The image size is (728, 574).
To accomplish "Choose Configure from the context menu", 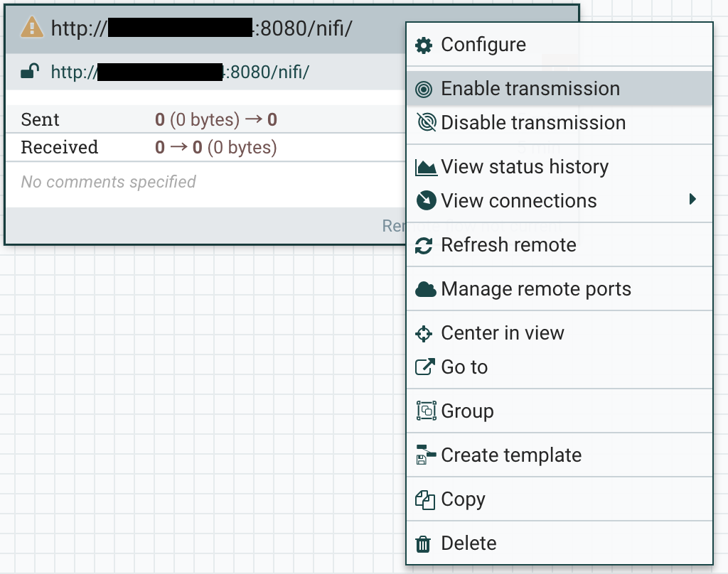I will (x=560, y=45).
